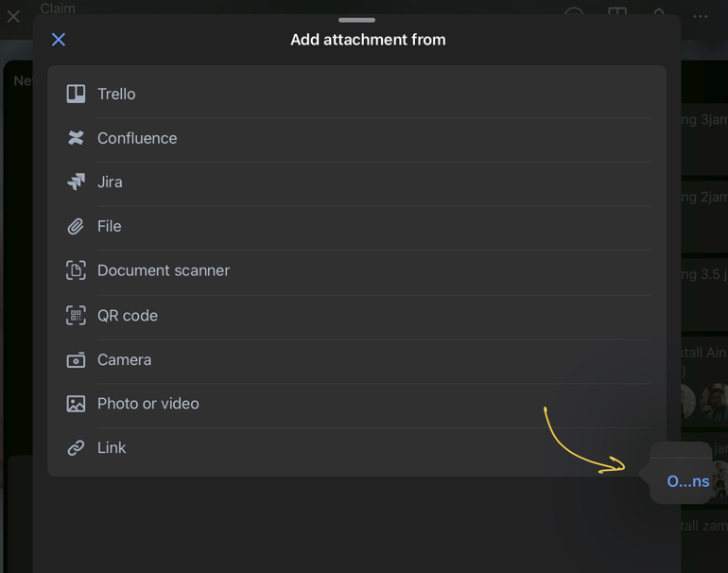Tap the truncated O...ns tooltip button
Image resolution: width=728 pixels, height=573 pixels.
coord(688,481)
